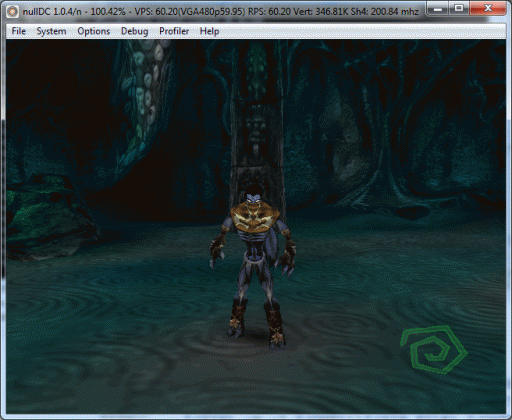
Task: Open the System menu
Action: [x=51, y=31]
